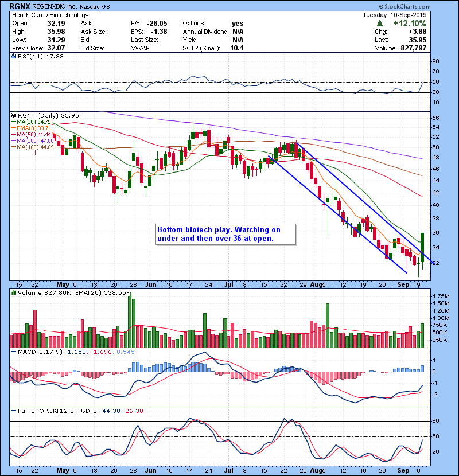Select the EMA(8) 33.71 legend entry

pyautogui.click(x=32, y=128)
